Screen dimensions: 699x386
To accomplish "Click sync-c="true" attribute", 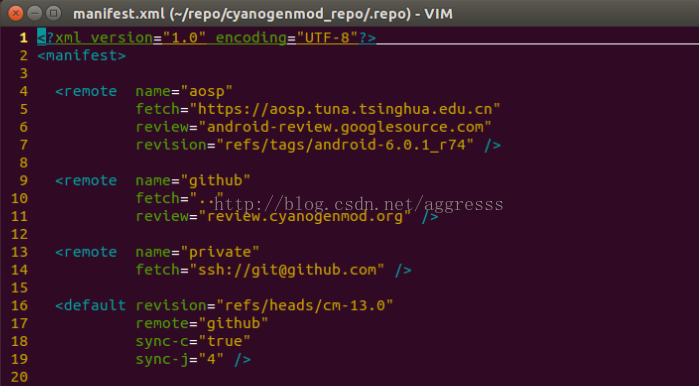I will [x=193, y=341].
